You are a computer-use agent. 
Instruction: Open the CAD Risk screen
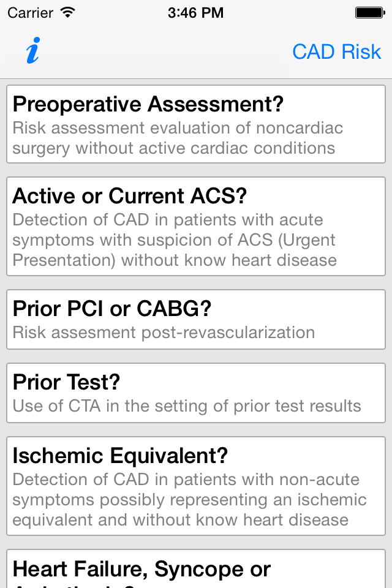click(x=336, y=52)
